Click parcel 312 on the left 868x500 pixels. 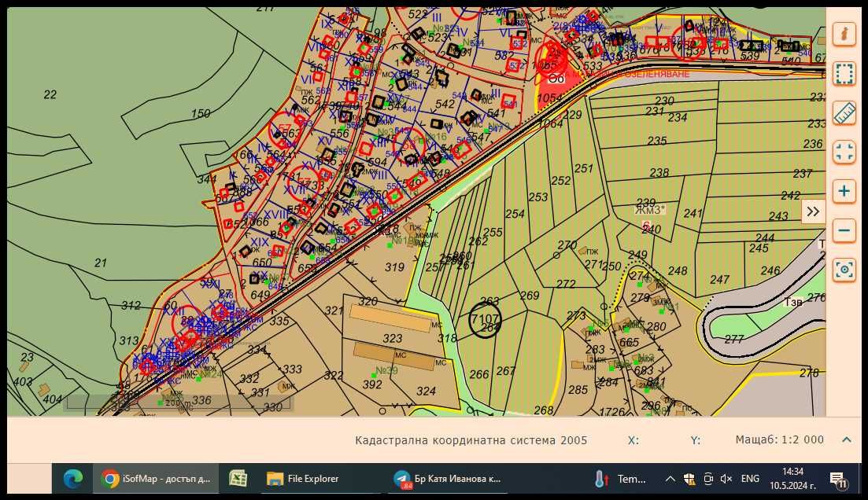131,305
